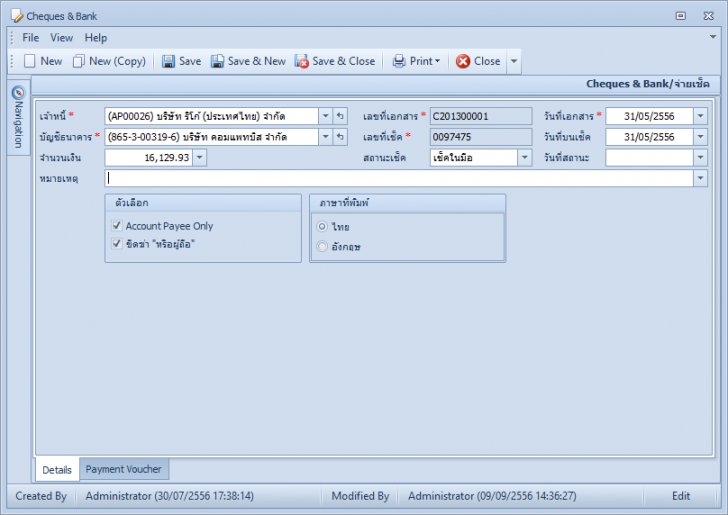Image resolution: width=728 pixels, height=515 pixels.
Task: Click the status field showing เช็คในมือ
Action: tap(474, 157)
